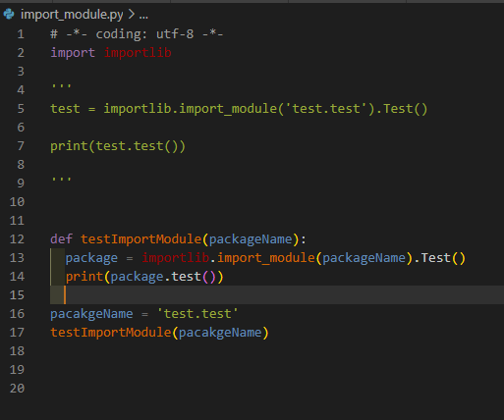Image resolution: width=504 pixels, height=420 pixels.
Task: Select line number 17 in gutter
Action: pyautogui.click(x=17, y=333)
